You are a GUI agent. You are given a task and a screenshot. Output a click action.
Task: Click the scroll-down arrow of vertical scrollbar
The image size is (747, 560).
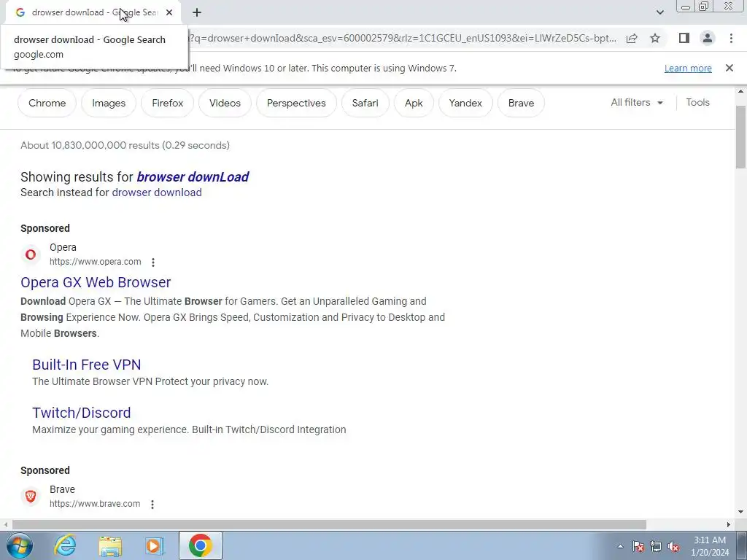click(x=740, y=513)
